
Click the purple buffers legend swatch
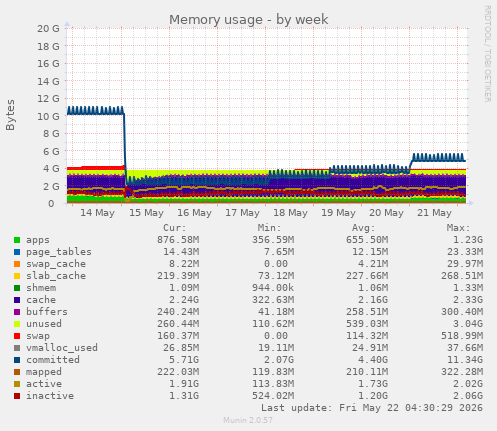tap(17, 312)
